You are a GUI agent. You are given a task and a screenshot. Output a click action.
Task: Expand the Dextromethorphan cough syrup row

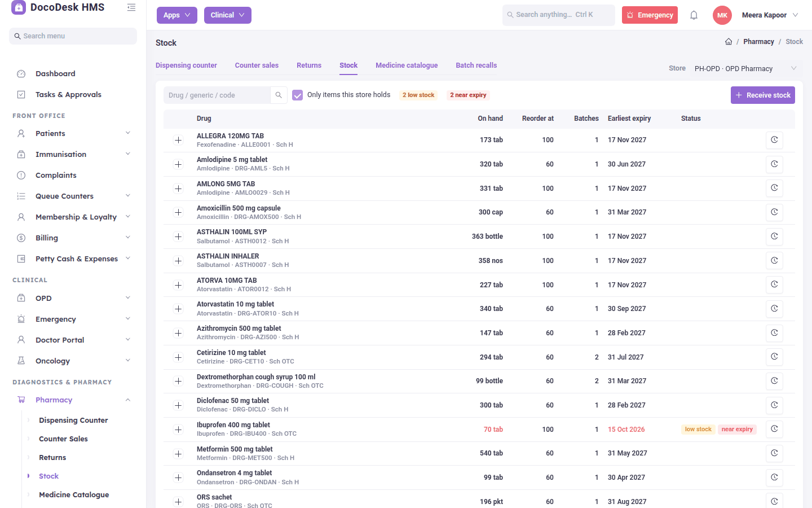[178, 381]
